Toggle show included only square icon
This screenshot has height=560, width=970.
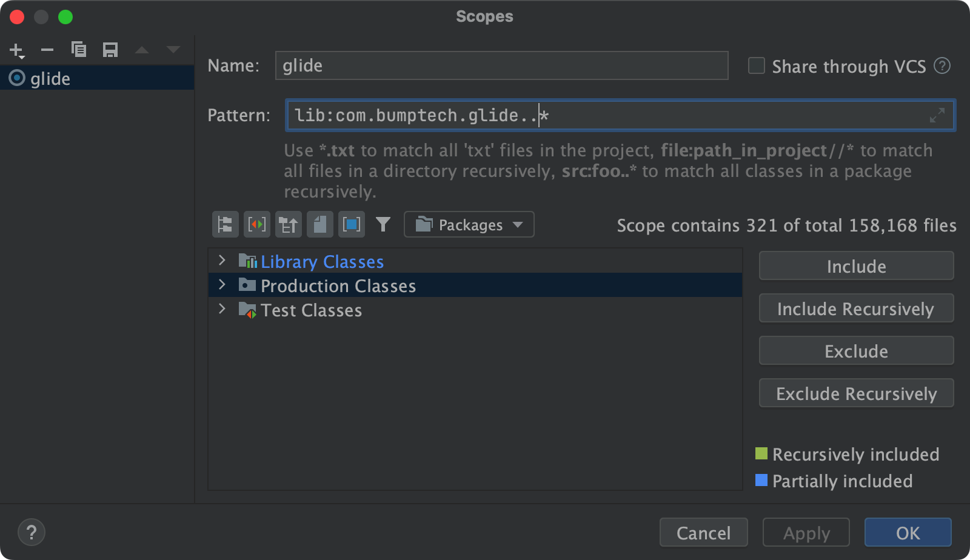pyautogui.click(x=352, y=225)
